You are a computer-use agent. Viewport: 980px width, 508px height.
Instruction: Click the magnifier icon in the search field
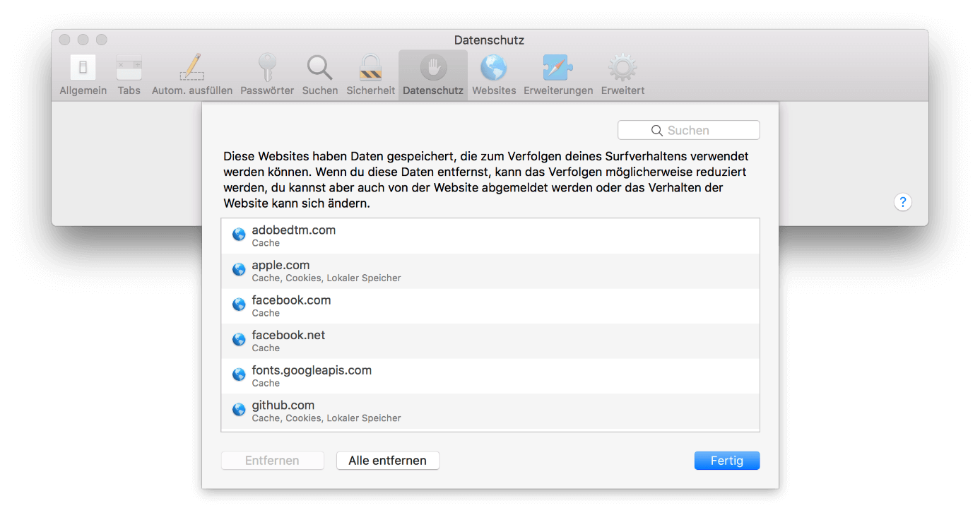(657, 131)
